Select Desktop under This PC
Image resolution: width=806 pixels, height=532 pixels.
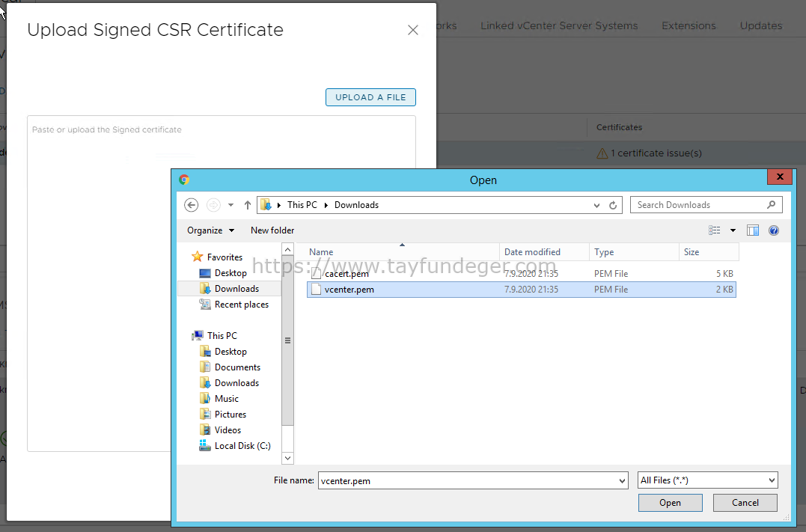click(x=230, y=352)
